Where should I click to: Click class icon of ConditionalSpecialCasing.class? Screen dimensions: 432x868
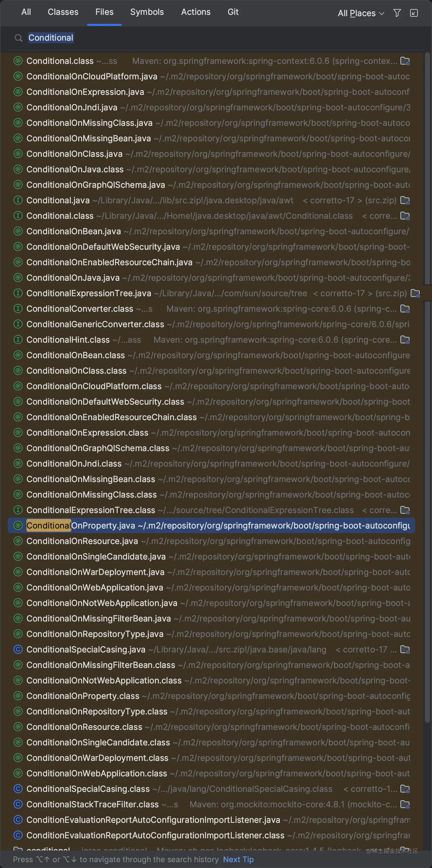(18, 789)
